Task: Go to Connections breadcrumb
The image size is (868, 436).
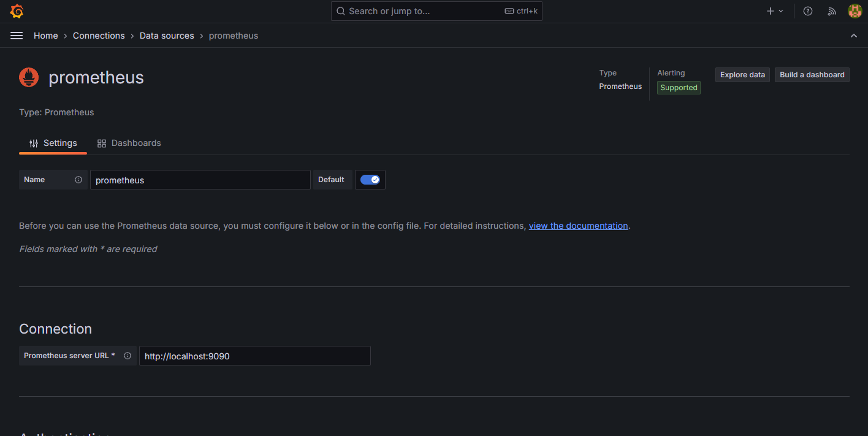Action: [99, 36]
